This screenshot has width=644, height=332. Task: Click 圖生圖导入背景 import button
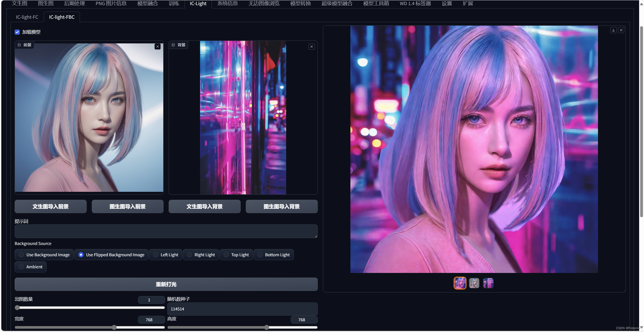click(282, 206)
